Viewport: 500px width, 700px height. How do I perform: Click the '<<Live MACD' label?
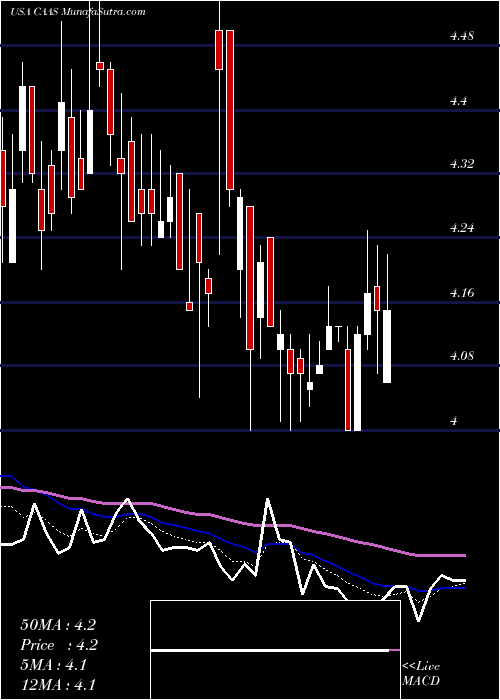click(421, 673)
